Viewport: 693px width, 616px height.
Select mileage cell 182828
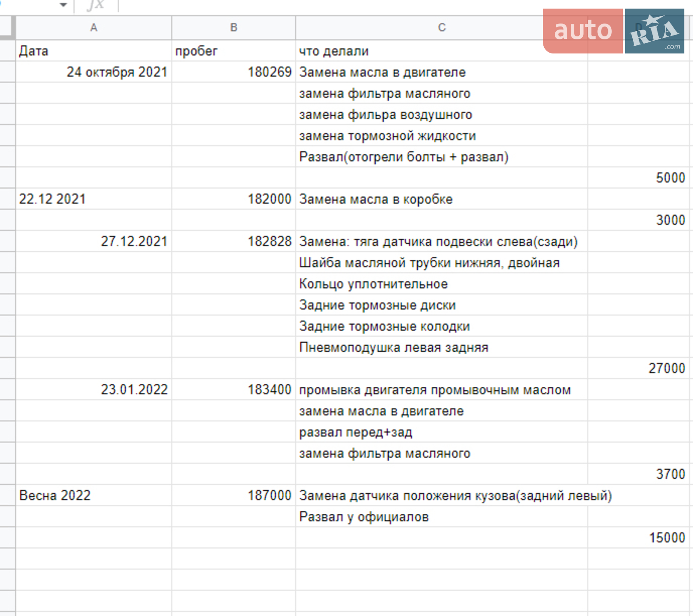233,241
